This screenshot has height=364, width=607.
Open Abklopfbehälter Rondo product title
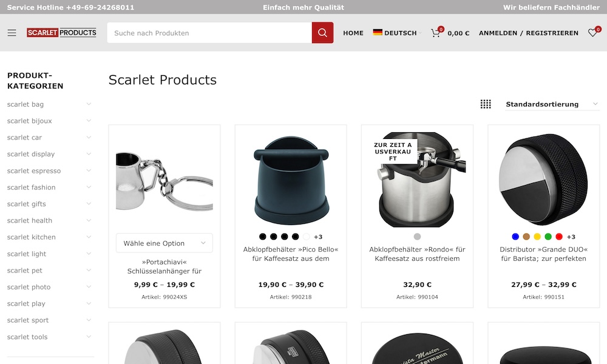pyautogui.click(x=417, y=254)
